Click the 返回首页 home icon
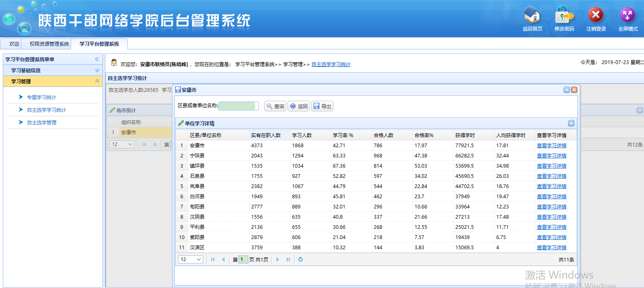The image size is (644, 288). pyautogui.click(x=532, y=16)
